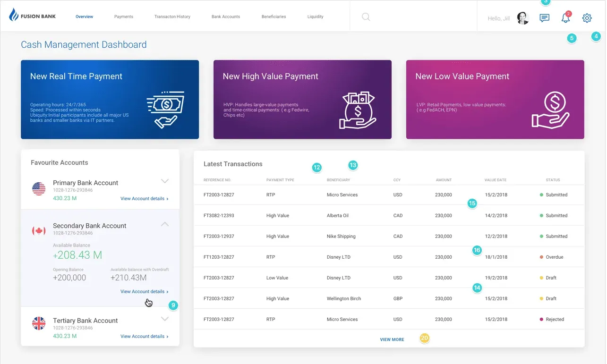Click the Overdue status
The height and width of the screenshot is (364, 607).
click(x=552, y=257)
